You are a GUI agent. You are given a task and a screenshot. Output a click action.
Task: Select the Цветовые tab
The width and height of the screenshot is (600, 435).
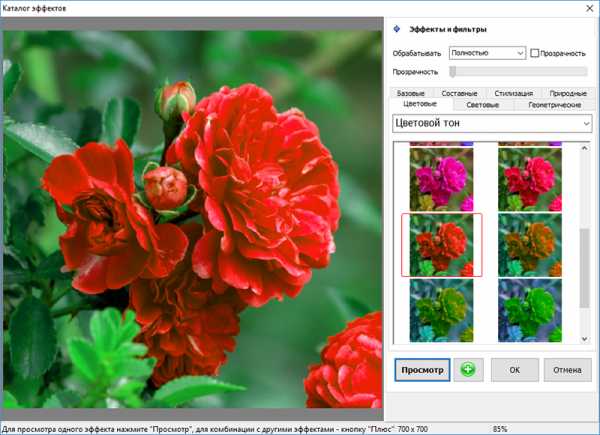(x=420, y=104)
